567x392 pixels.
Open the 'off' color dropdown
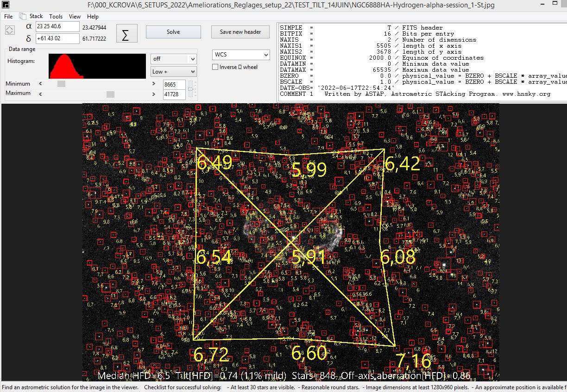point(174,59)
